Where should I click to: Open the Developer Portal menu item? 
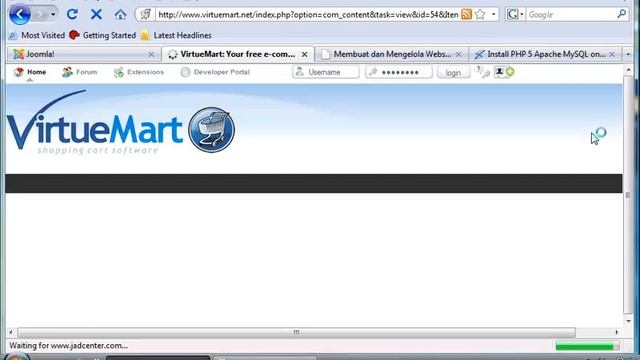(215, 72)
